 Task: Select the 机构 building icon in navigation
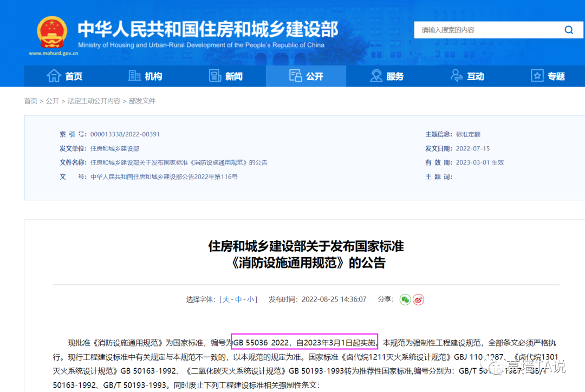pyautogui.click(x=135, y=76)
